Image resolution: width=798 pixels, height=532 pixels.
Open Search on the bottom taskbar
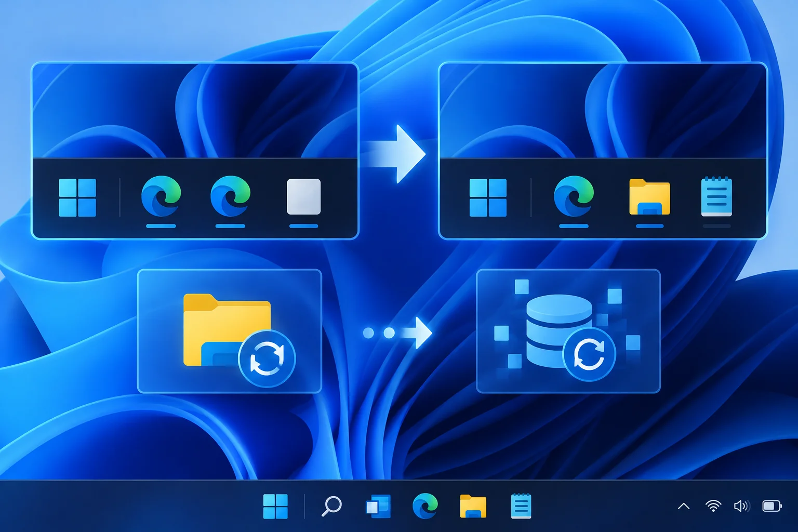(331, 506)
